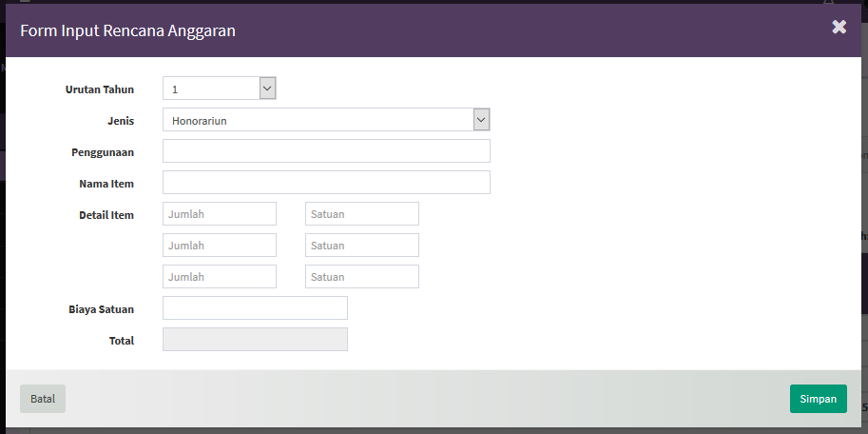The height and width of the screenshot is (434, 868).
Task: Focus the third-row Satuan field
Action: pyautogui.click(x=362, y=277)
